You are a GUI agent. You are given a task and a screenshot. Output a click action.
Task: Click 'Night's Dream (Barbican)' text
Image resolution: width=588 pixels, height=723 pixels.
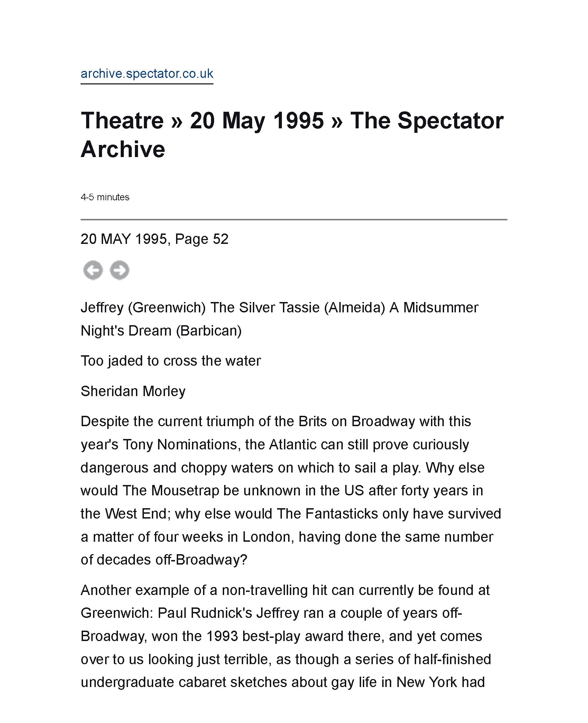tap(161, 331)
